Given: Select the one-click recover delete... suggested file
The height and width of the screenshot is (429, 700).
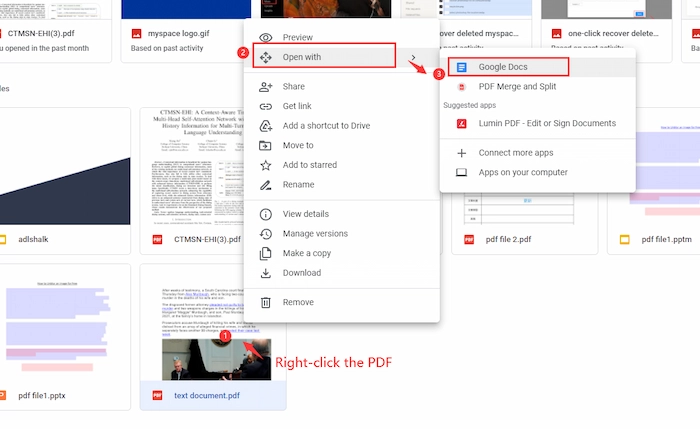Looking at the screenshot, I should click(613, 33).
